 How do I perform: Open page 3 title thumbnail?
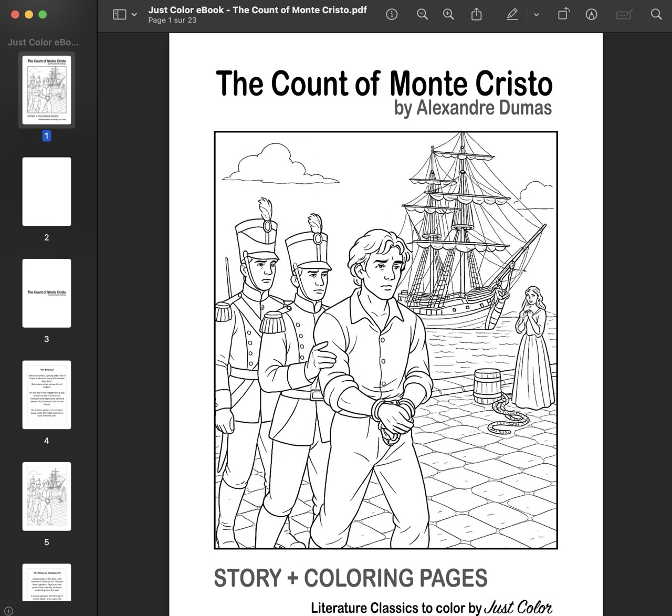[x=47, y=293]
